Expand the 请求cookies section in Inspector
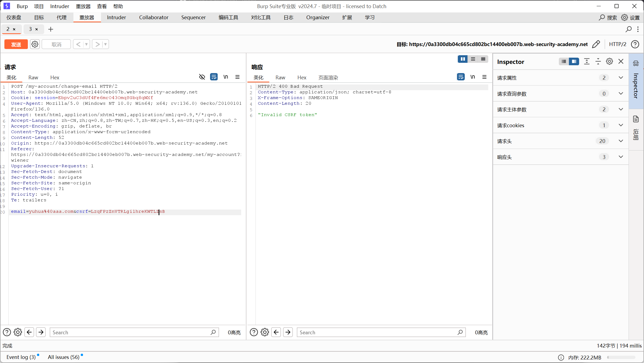 621,125
